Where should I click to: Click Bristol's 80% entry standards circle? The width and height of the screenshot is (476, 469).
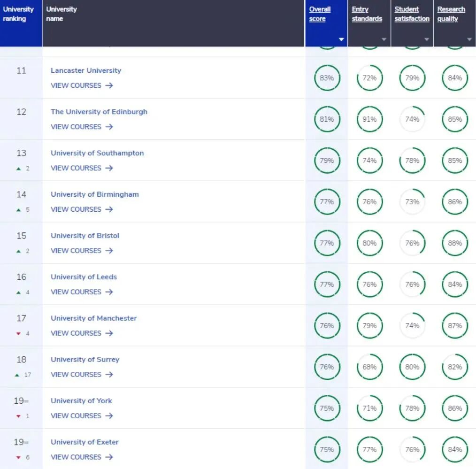(x=369, y=243)
